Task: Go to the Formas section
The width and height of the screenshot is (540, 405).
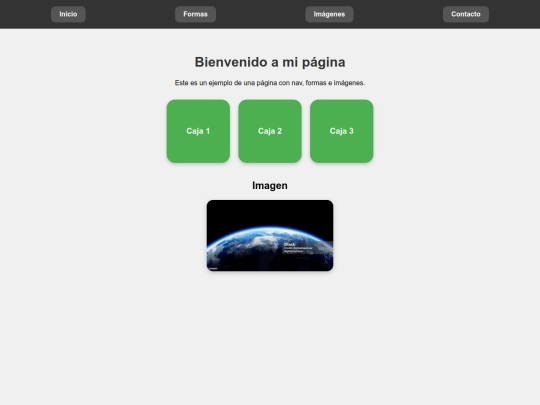Action: 195,14
